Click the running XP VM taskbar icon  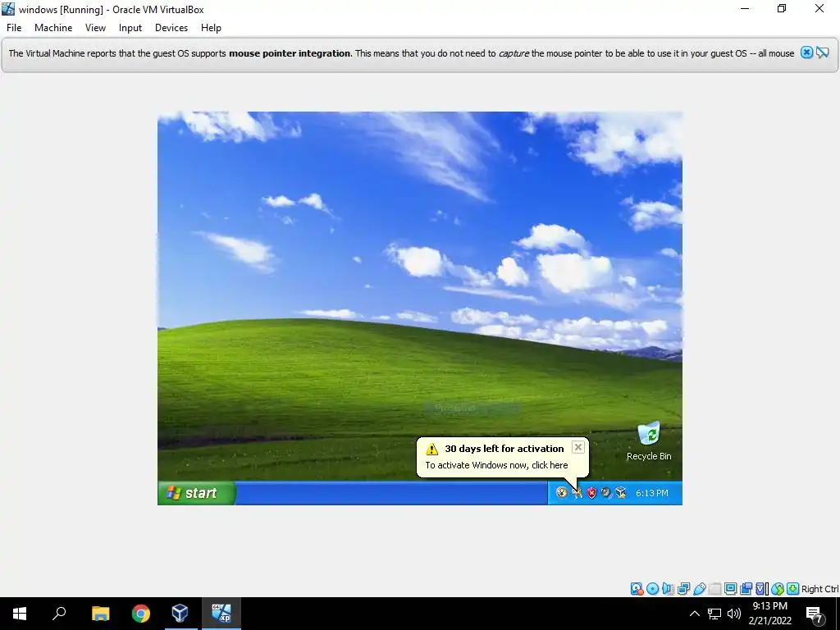pyautogui.click(x=221, y=614)
